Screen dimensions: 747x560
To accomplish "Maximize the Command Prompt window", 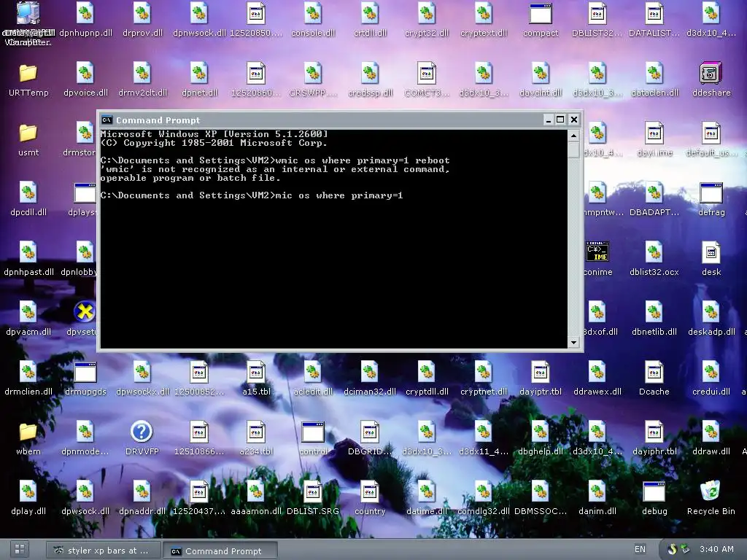I will (x=561, y=120).
